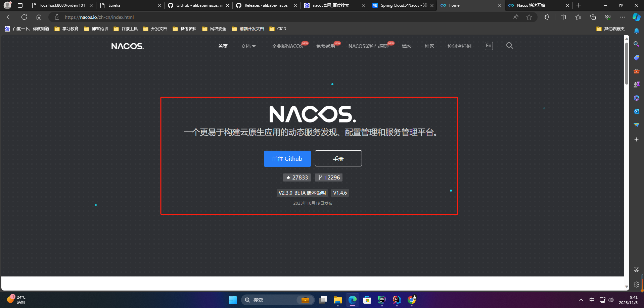Open Edge settings and more menu

622,17
